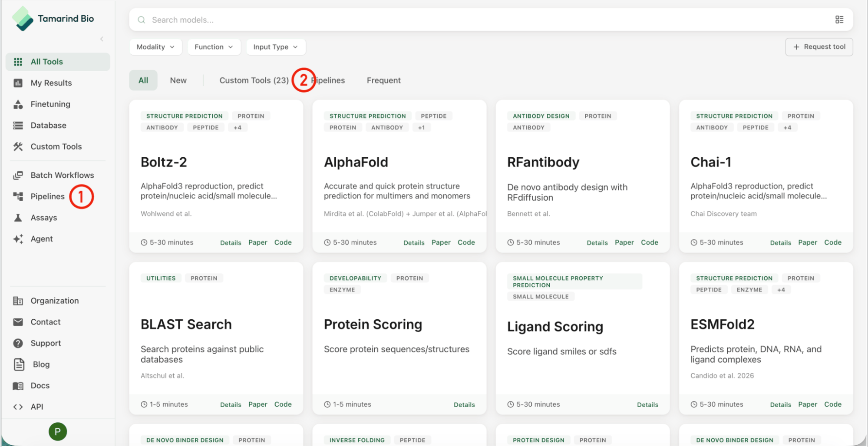Click the Assays flask icon
The image size is (868, 447).
point(18,218)
